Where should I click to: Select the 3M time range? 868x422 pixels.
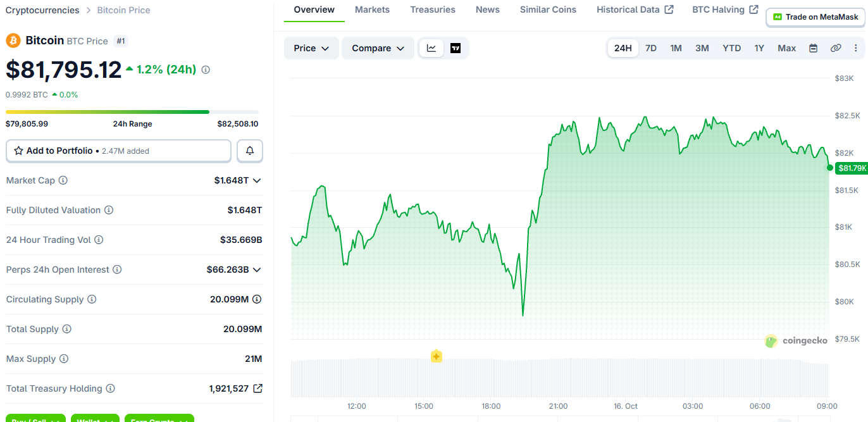tap(702, 48)
